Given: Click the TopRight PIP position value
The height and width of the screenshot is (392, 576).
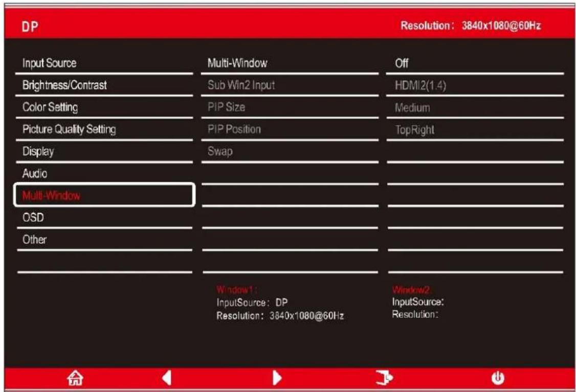Looking at the screenshot, I should [x=475, y=130].
